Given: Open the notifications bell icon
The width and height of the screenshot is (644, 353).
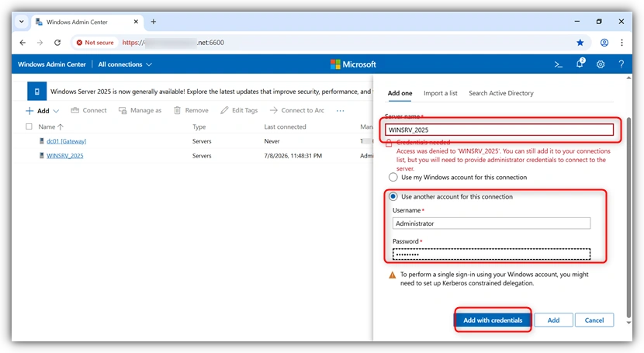Looking at the screenshot, I should pos(580,63).
